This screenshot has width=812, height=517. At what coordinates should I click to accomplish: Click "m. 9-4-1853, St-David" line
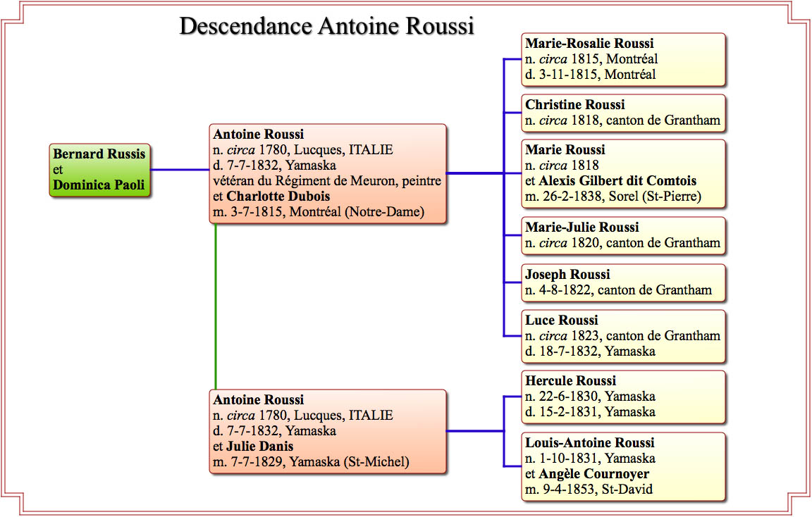coord(589,490)
